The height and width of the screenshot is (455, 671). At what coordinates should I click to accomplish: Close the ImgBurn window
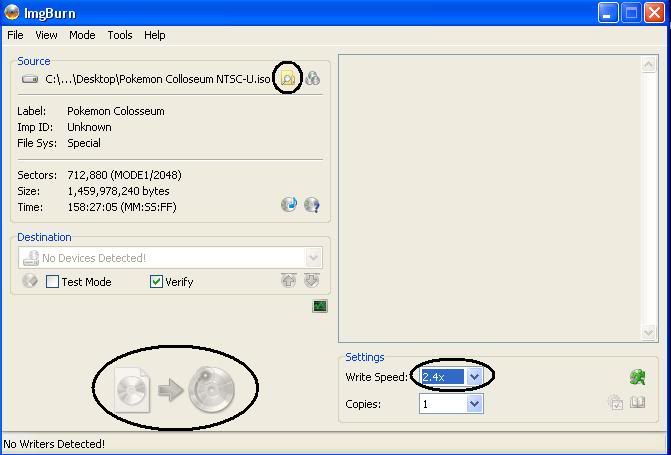tap(654, 12)
